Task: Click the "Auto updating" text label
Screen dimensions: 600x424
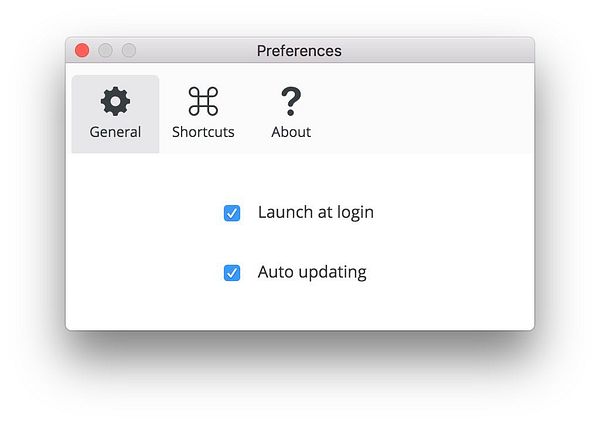Action: [312, 271]
